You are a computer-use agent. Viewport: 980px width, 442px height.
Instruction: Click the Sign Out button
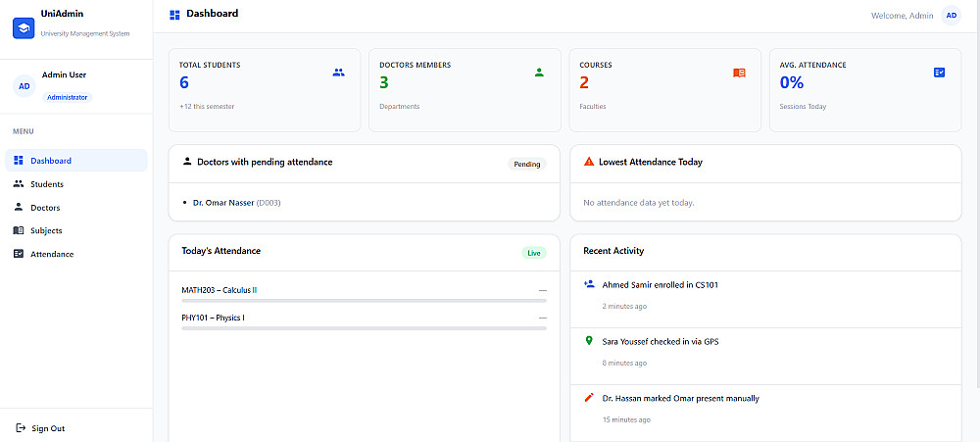click(40, 428)
